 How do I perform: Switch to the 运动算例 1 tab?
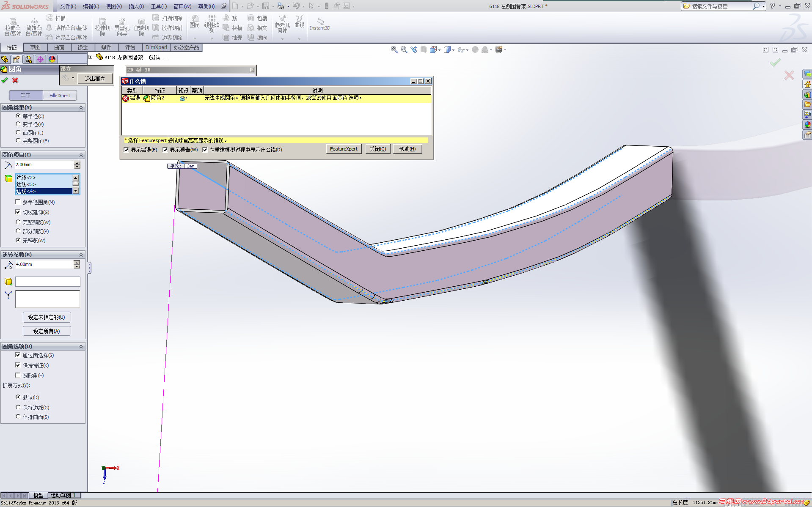[63, 495]
